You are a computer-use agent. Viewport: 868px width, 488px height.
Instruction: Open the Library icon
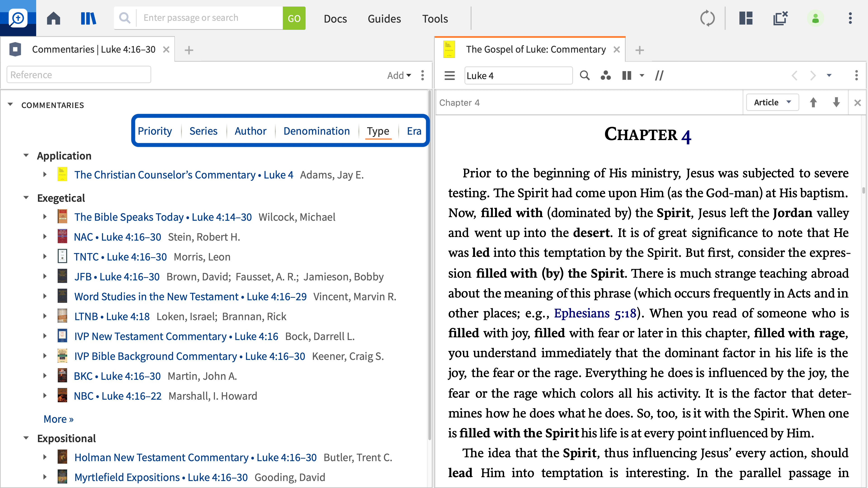pyautogui.click(x=88, y=18)
